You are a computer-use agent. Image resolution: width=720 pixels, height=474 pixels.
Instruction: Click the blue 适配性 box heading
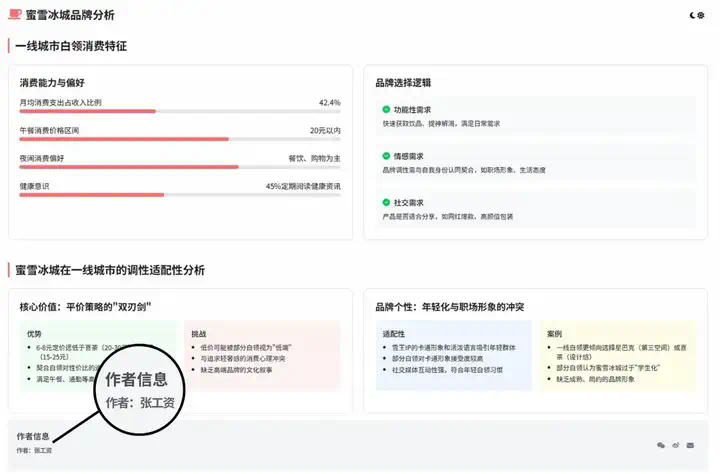[x=394, y=334]
